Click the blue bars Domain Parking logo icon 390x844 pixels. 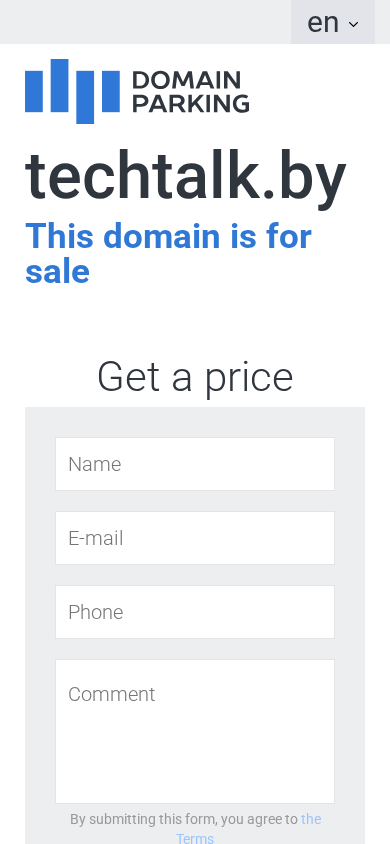tap(72, 91)
